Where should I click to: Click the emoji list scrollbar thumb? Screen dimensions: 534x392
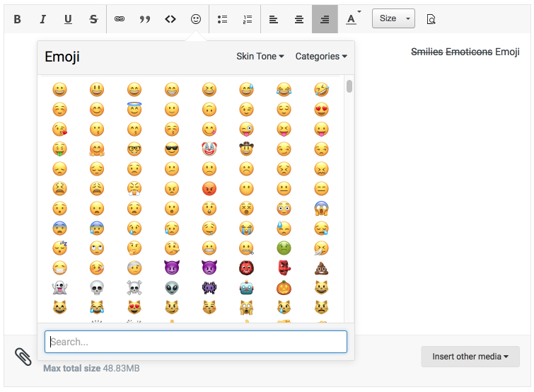pyautogui.click(x=349, y=86)
